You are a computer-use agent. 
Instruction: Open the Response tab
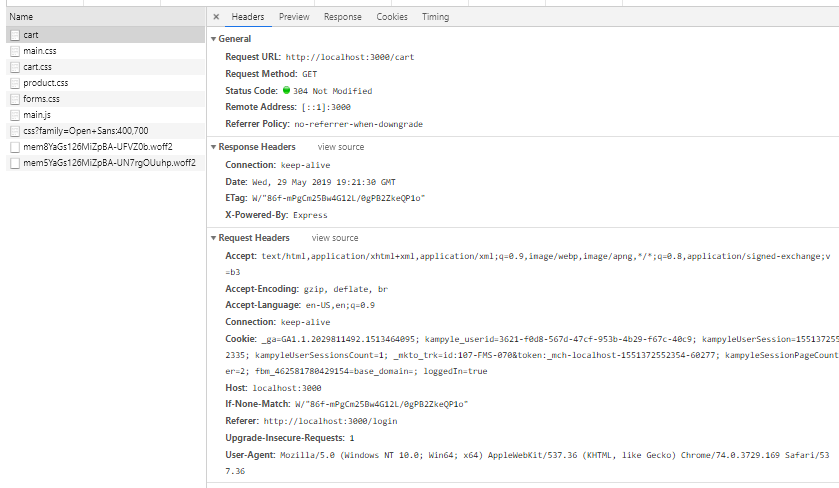coord(343,17)
